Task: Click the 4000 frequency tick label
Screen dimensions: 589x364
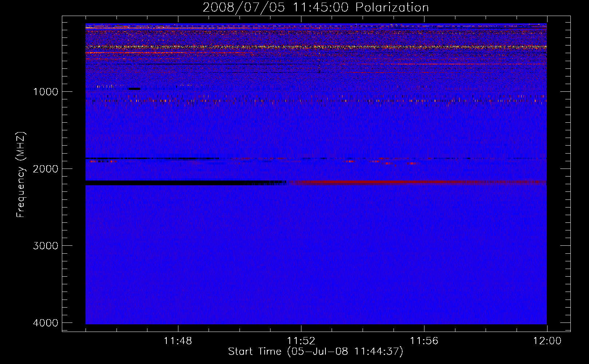Action: pos(46,323)
